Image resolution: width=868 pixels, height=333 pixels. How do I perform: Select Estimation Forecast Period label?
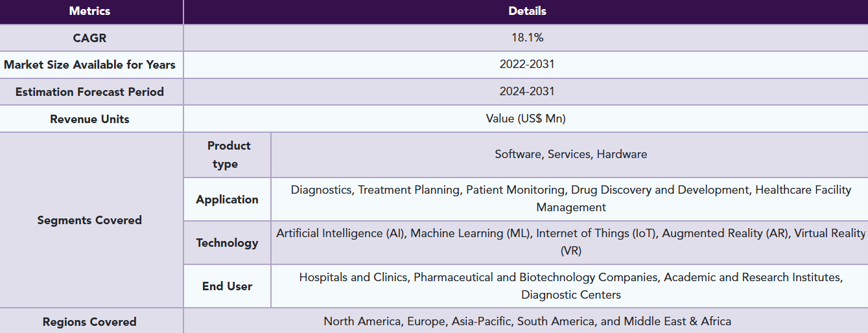click(x=89, y=92)
